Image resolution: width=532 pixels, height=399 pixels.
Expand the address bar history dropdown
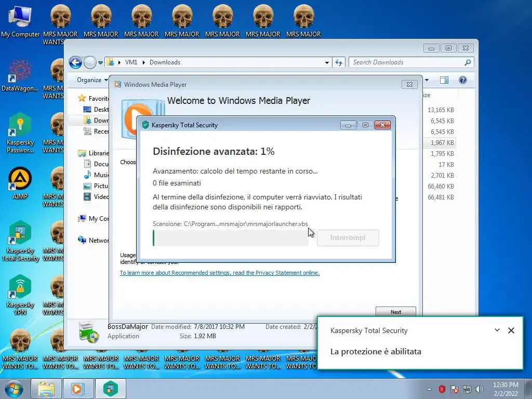tap(327, 63)
